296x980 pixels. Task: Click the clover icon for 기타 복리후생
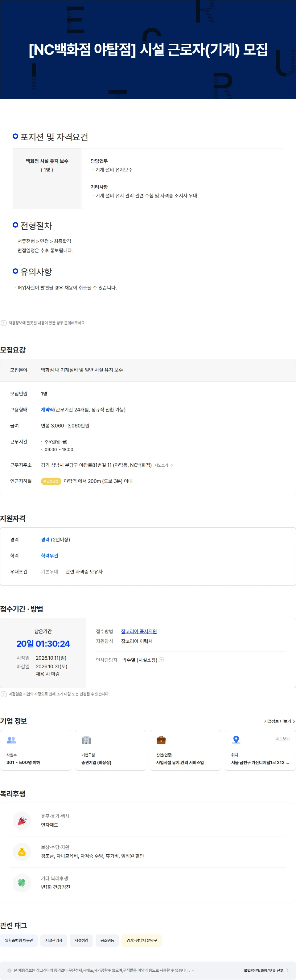pos(22,883)
